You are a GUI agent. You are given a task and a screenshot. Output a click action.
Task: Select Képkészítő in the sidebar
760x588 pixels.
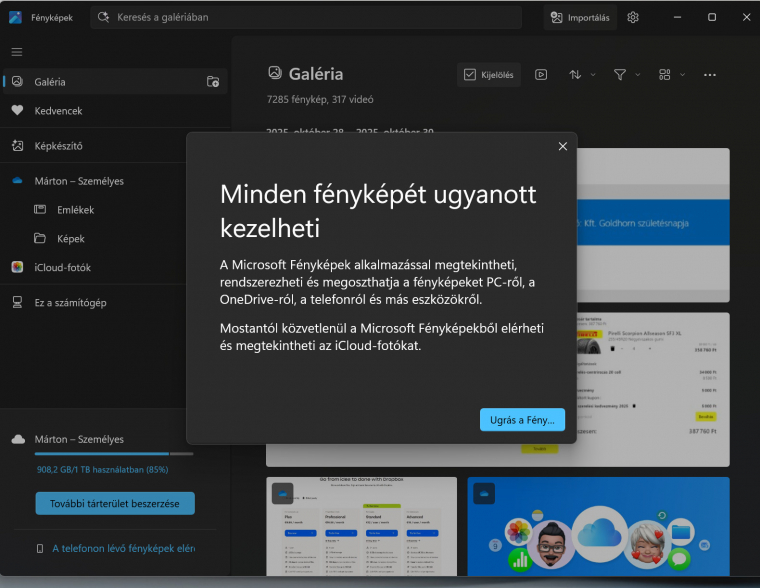[58, 145]
